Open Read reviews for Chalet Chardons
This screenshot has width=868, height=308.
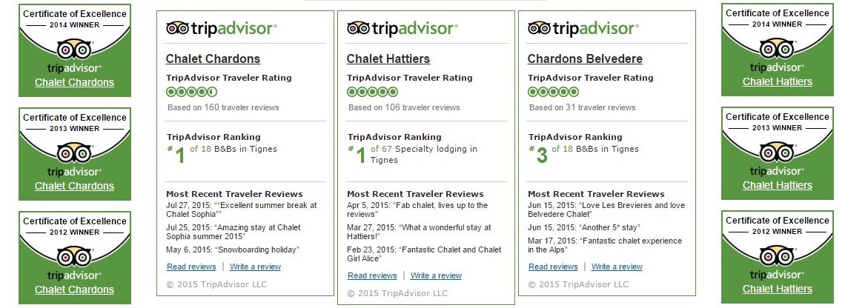click(x=191, y=267)
